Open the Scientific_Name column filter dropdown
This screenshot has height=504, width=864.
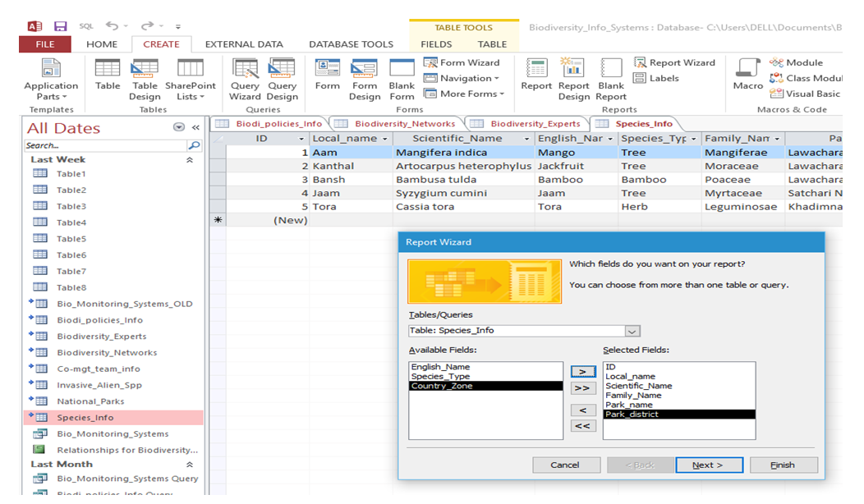(x=526, y=139)
